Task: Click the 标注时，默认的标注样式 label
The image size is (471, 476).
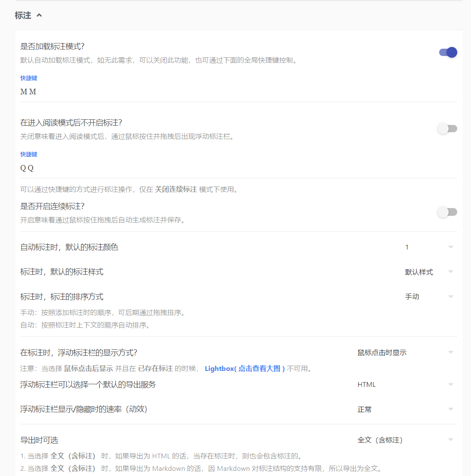Action: pyautogui.click(x=62, y=272)
